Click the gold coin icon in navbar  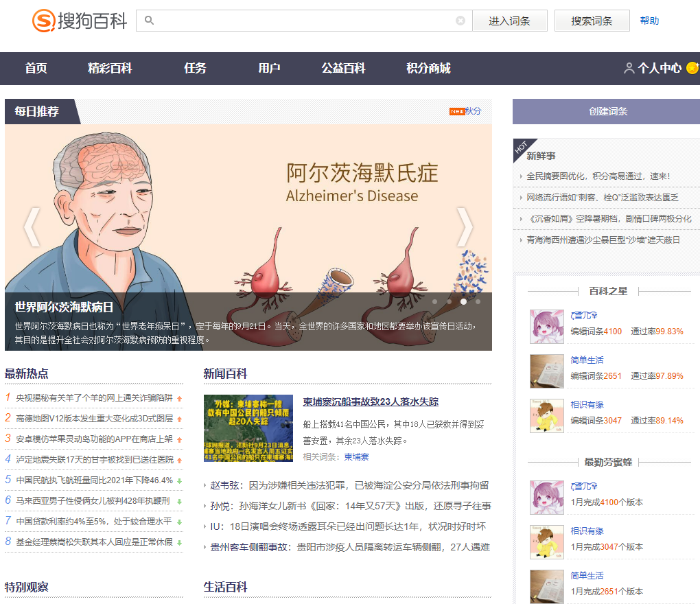point(692,68)
